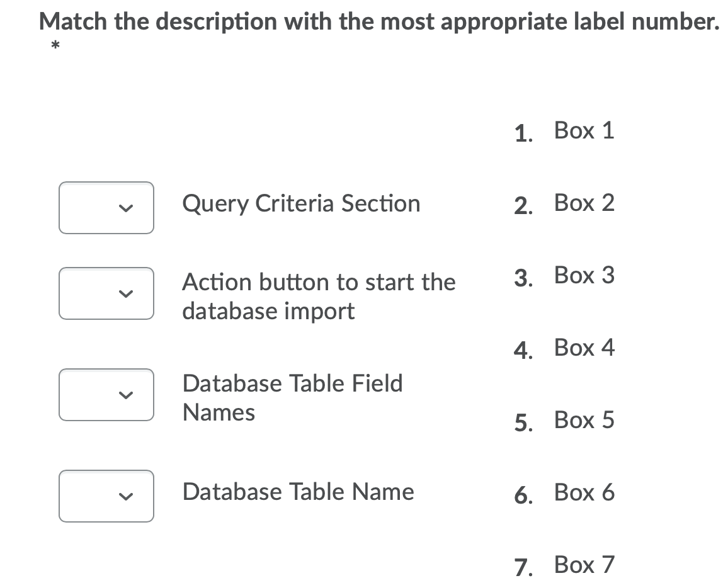Expand the Database Table Name selector
Viewport: 728px width, 583px height.
[106, 497]
